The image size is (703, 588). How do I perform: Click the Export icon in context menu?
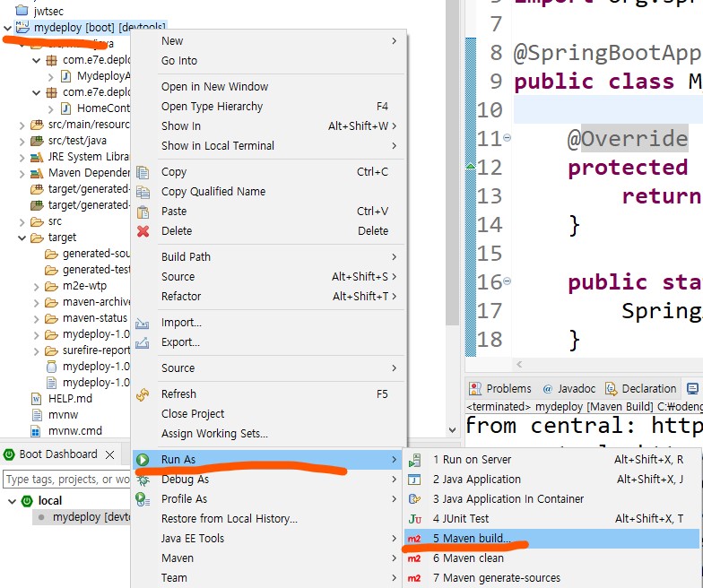click(143, 342)
